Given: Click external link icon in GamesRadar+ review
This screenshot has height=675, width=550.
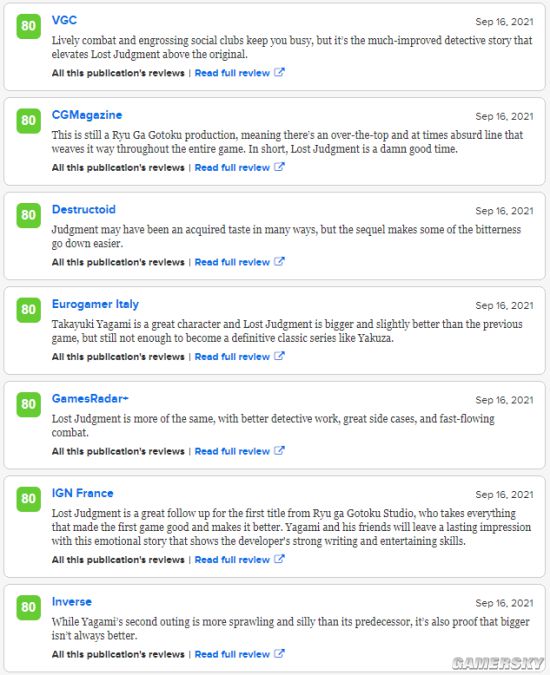Looking at the screenshot, I should 279,451.
